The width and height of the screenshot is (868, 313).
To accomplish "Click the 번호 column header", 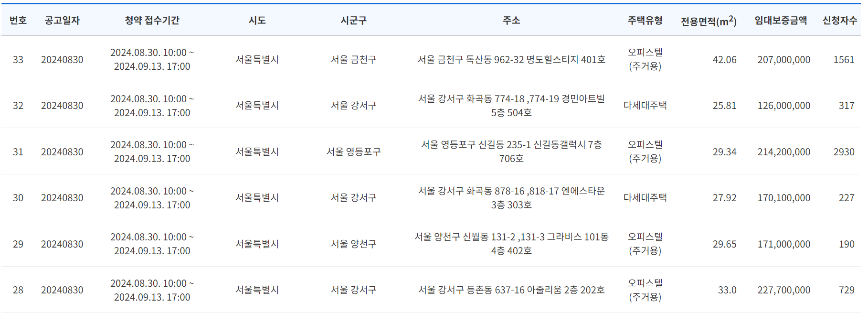I will pyautogui.click(x=18, y=20).
